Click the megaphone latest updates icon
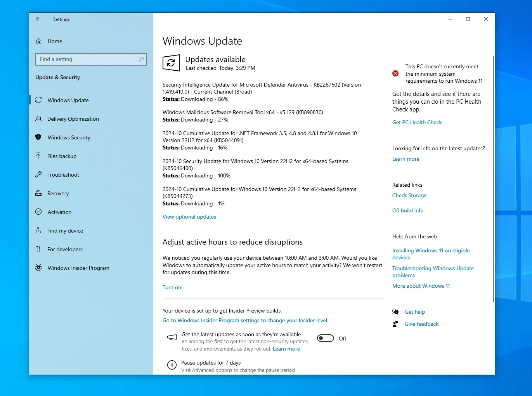This screenshot has width=532, height=396. click(172, 337)
